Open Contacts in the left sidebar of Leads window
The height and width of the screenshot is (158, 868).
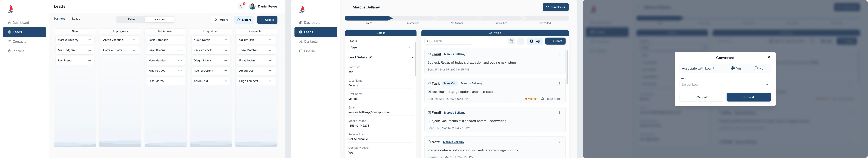25,42
